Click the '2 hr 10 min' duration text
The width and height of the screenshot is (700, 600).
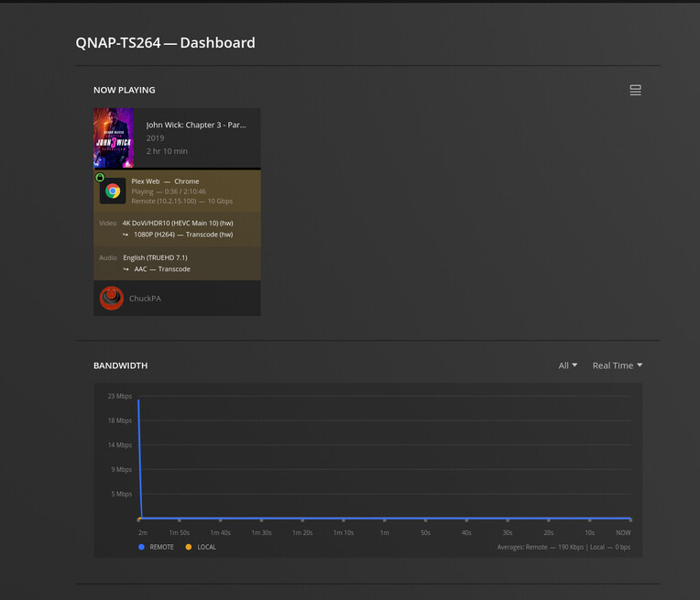167,151
